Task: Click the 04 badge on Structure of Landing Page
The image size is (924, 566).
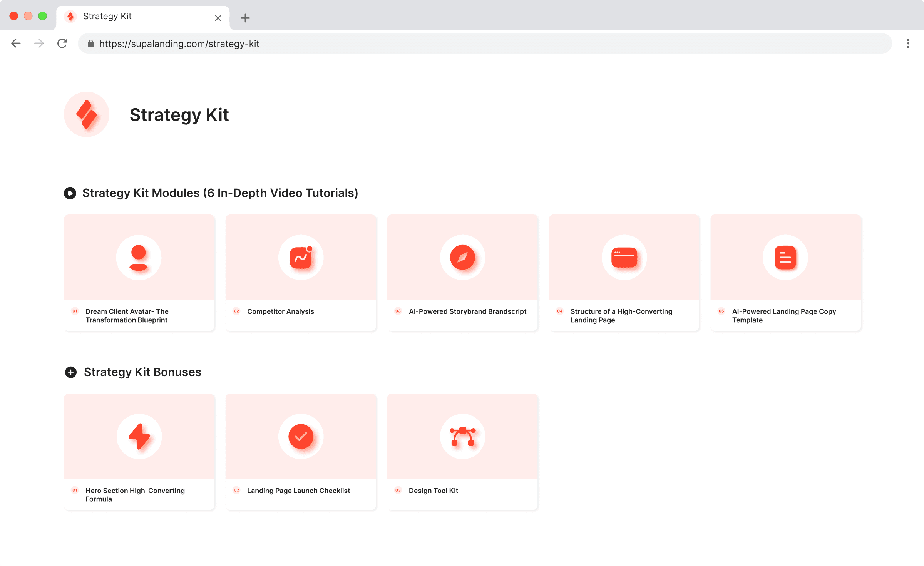Action: (560, 311)
